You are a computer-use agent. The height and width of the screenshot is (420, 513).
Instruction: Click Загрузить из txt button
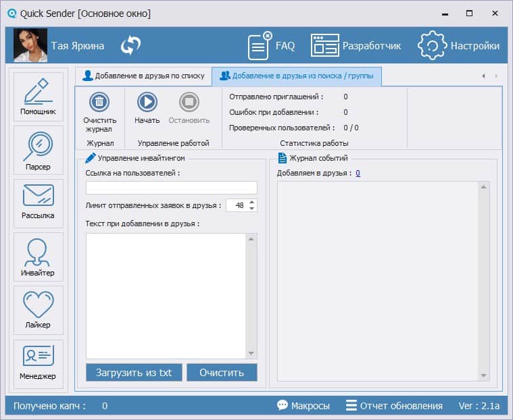(134, 373)
